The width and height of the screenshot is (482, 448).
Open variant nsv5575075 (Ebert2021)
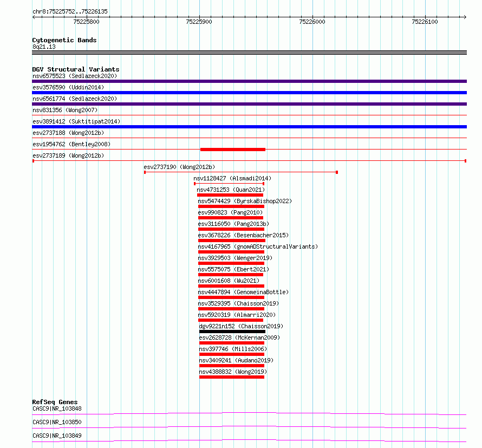(x=233, y=269)
